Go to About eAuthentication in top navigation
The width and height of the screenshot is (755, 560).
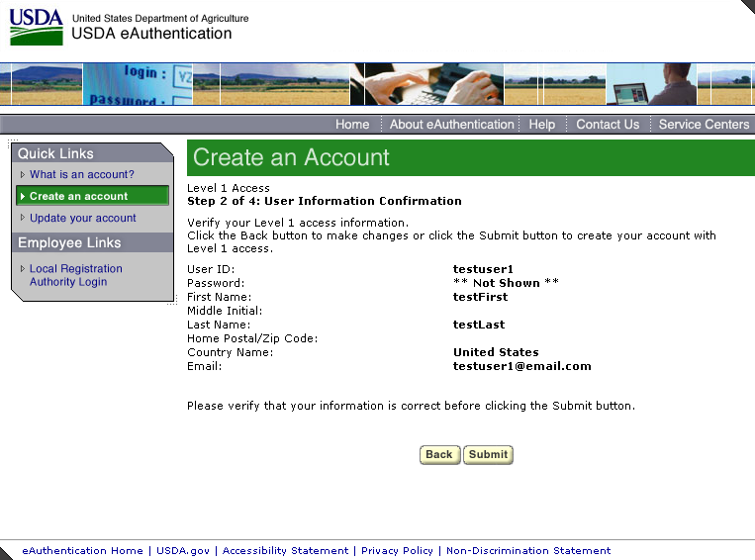(451, 125)
